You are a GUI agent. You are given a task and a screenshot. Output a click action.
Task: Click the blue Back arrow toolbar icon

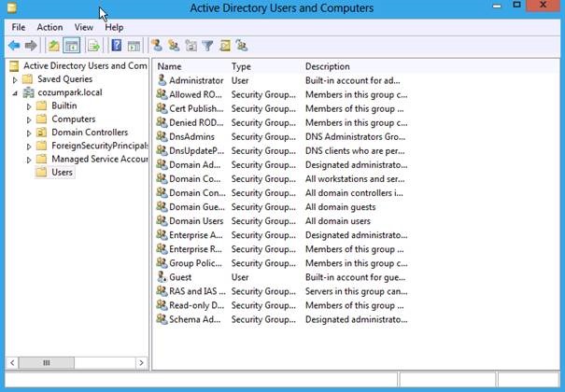click(x=14, y=46)
